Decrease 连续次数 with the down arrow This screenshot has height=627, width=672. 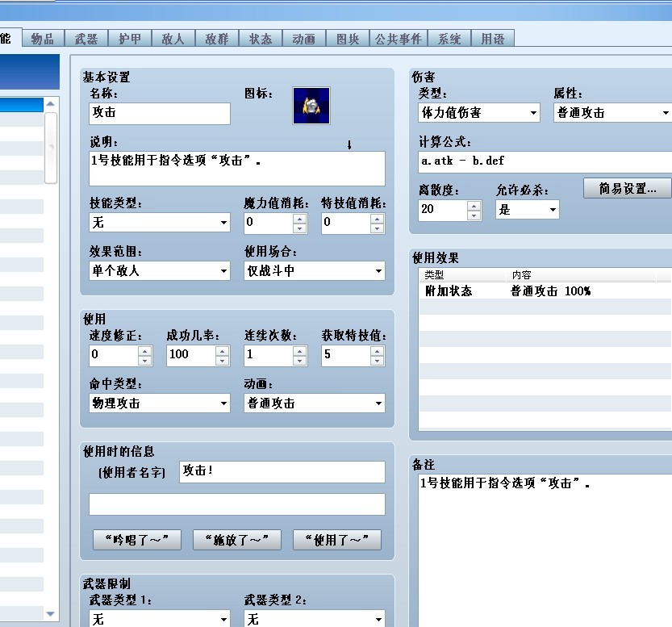(299, 361)
